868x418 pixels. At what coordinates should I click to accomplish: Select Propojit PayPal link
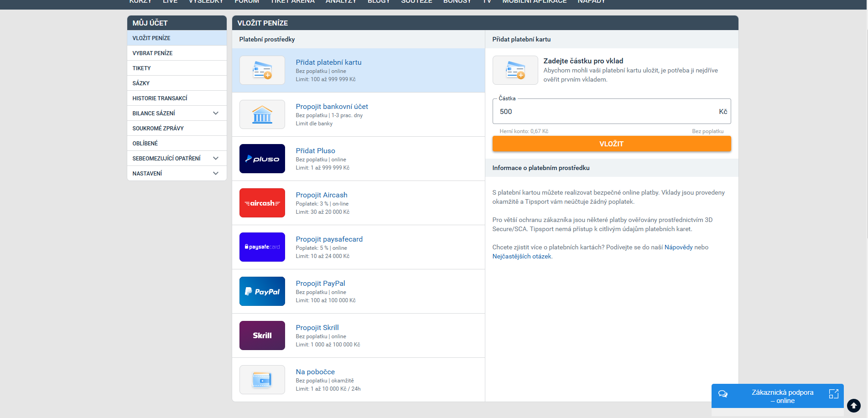click(x=320, y=284)
